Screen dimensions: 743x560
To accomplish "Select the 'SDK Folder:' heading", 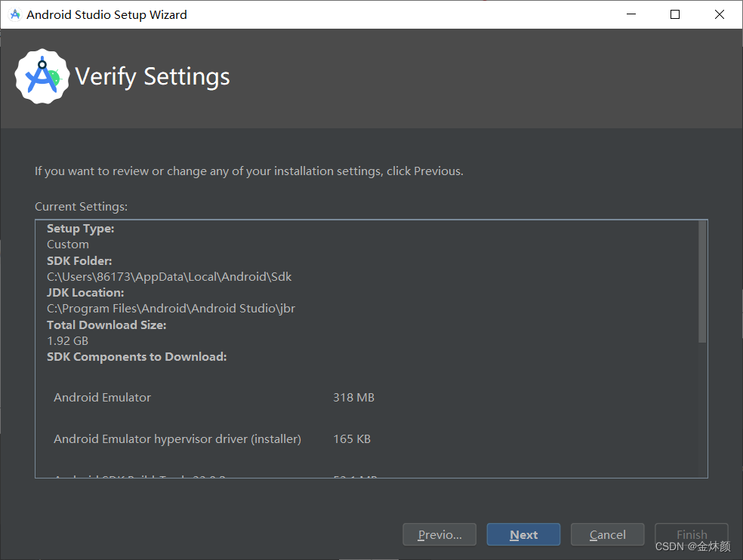I will pos(79,260).
